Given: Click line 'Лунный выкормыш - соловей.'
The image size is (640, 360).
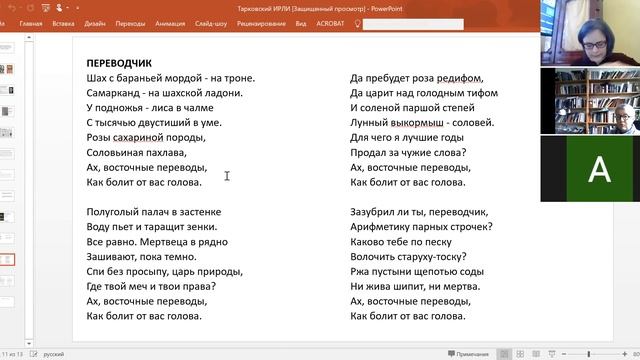Looking at the screenshot, I should pos(422,123).
